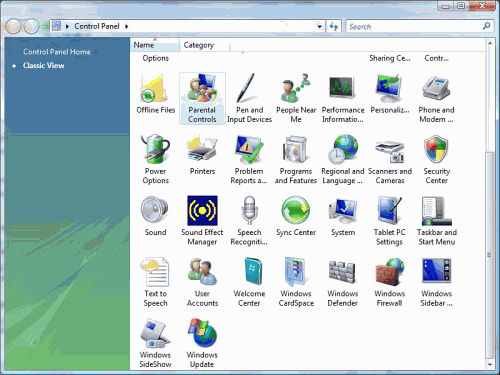This screenshot has width=500, height=375.
Task: Open the Sync Center icon
Action: click(x=296, y=210)
